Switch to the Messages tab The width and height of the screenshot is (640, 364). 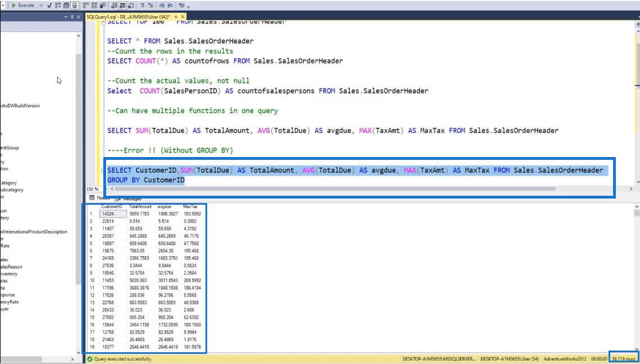[129, 199]
